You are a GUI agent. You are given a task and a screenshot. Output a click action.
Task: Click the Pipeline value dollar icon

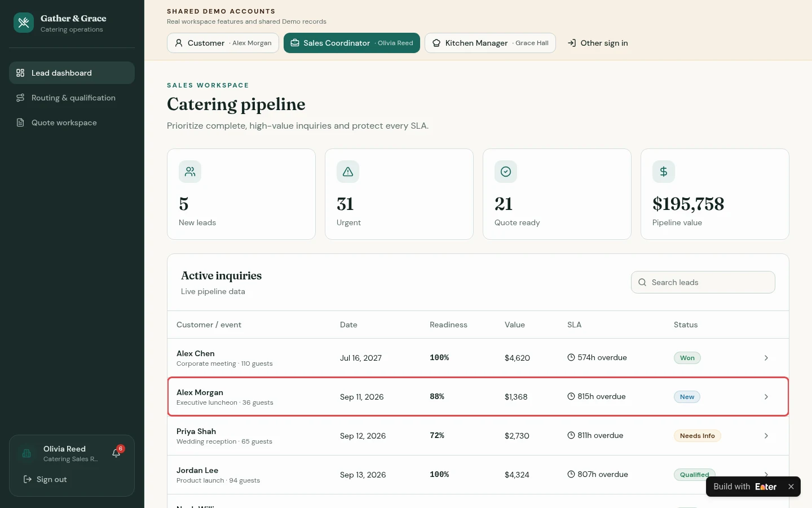[x=664, y=172]
